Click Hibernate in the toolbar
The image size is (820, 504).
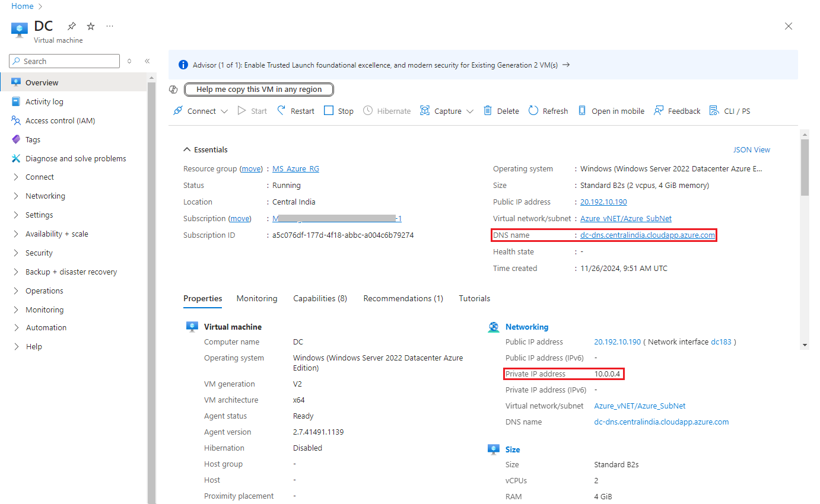tap(387, 111)
